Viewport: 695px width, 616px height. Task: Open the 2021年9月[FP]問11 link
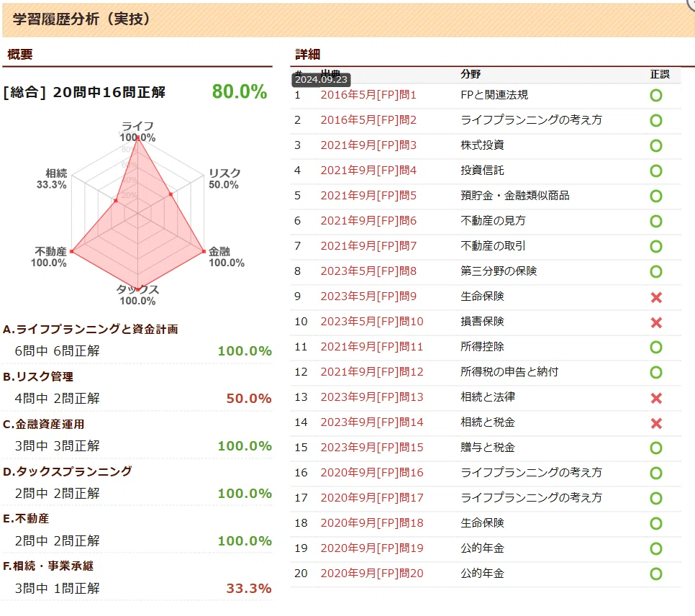(372, 347)
